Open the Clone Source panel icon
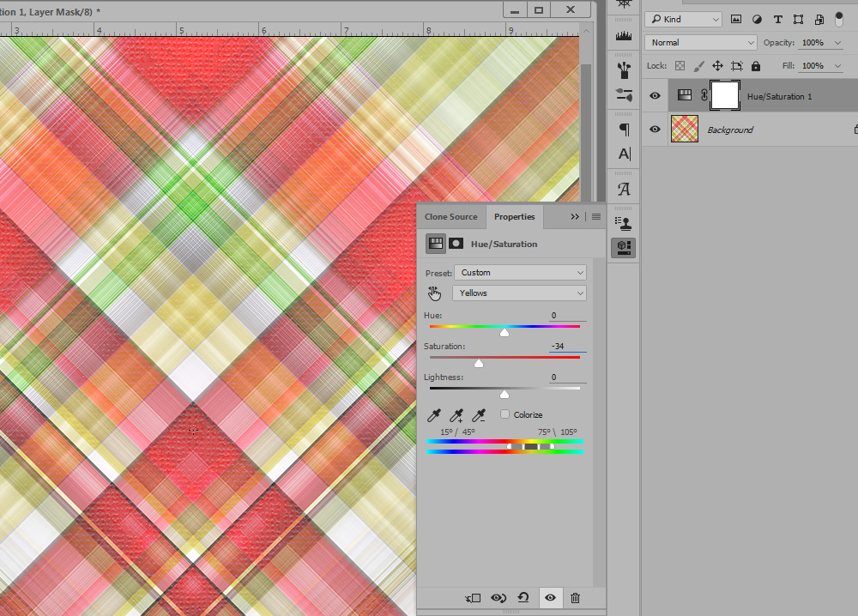The width and height of the screenshot is (858, 616). pyautogui.click(x=624, y=223)
